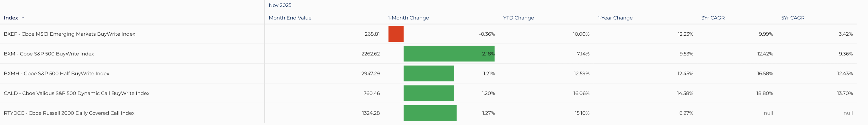Select BXM - Cboe S&P 500 BuyWrite Index
Image resolution: width=868 pixels, height=125 pixels.
pyautogui.click(x=49, y=54)
